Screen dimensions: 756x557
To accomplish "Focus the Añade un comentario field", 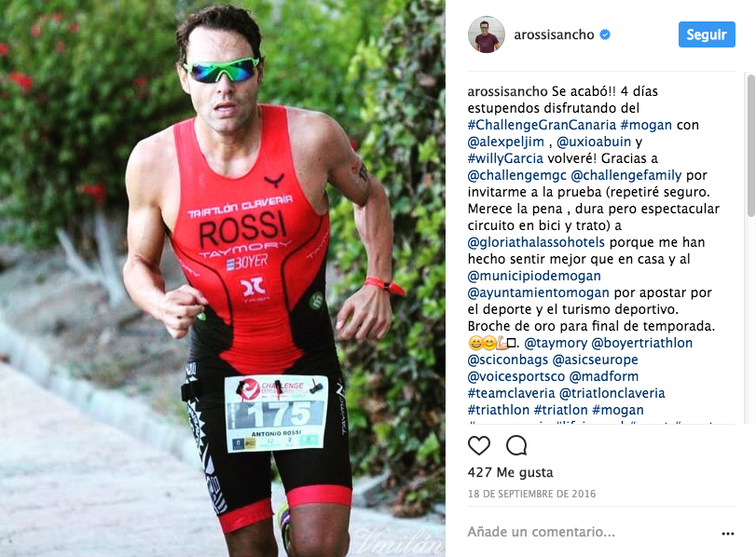I will point(591,532).
